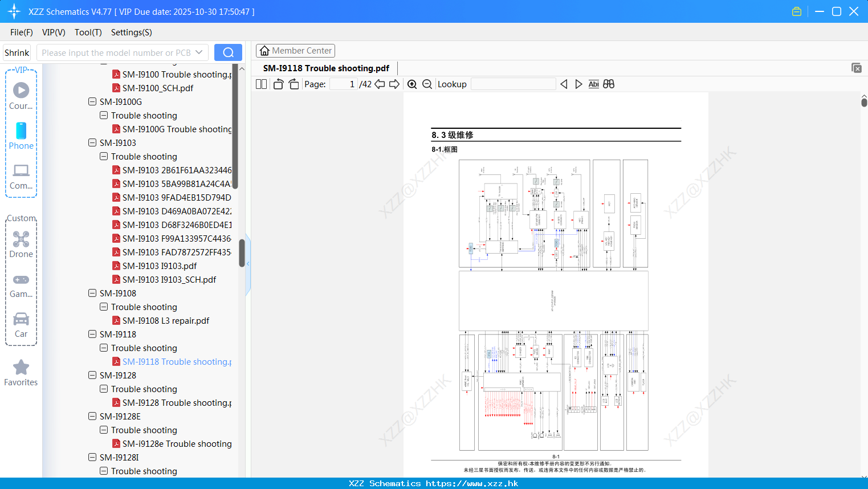This screenshot has width=868, height=489.
Task: Collapse Trouble shooting folder under SM-I9118
Action: [x=104, y=348]
